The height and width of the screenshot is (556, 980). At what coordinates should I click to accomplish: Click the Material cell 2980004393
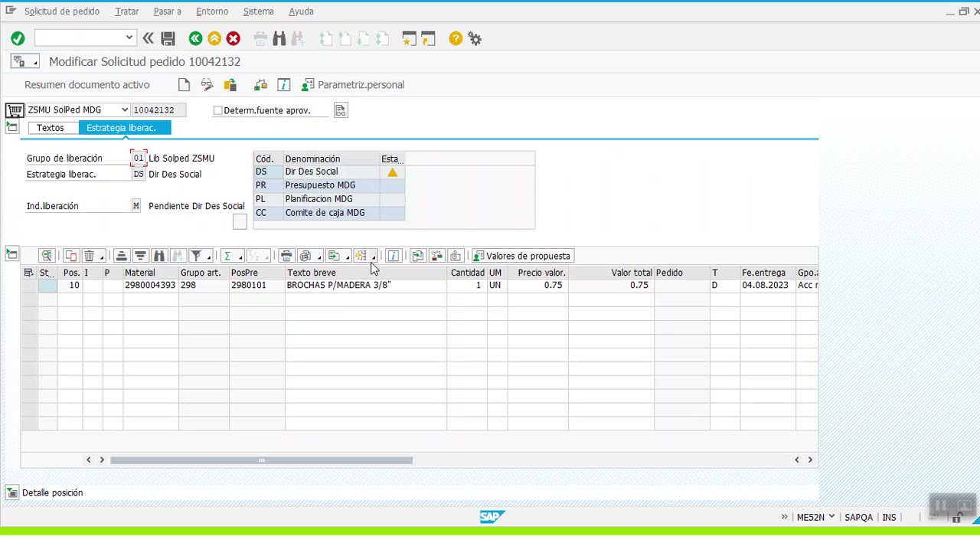[x=150, y=285]
